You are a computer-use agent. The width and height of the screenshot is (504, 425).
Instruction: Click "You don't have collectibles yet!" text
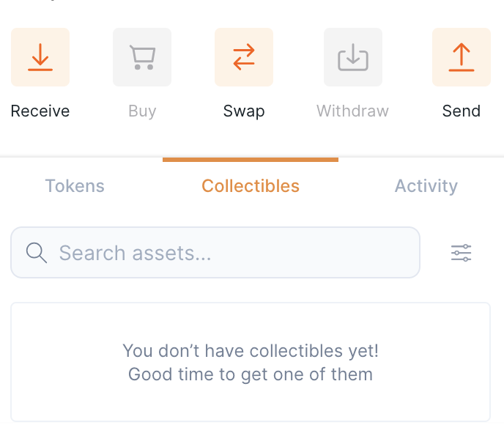[251, 350]
